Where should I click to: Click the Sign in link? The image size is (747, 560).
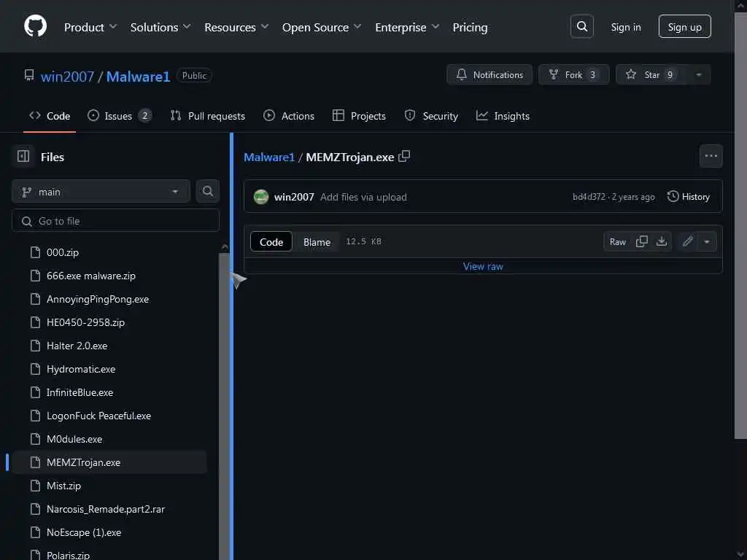(x=626, y=27)
